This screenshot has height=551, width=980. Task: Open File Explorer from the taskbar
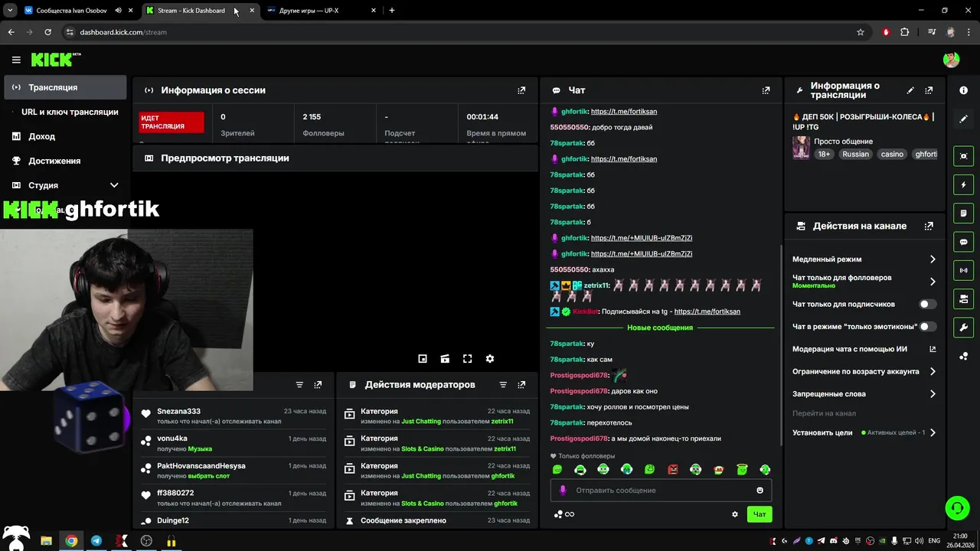pyautogui.click(x=46, y=541)
